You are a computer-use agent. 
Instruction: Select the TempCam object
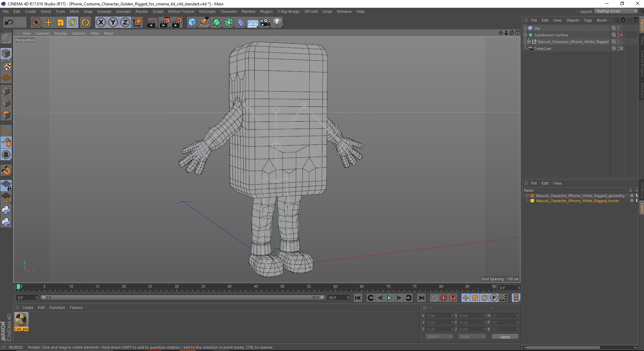[542, 49]
